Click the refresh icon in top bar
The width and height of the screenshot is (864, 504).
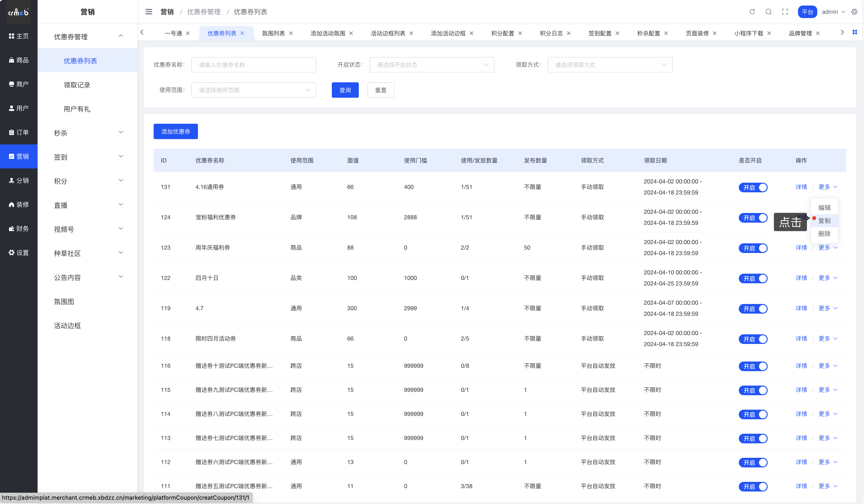tap(752, 12)
